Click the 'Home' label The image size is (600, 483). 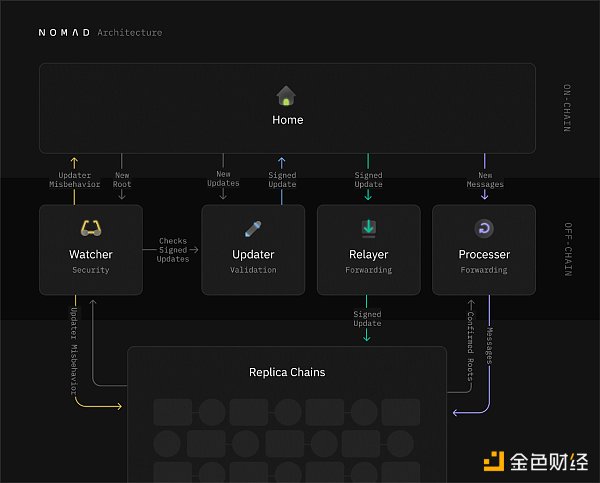pos(288,120)
